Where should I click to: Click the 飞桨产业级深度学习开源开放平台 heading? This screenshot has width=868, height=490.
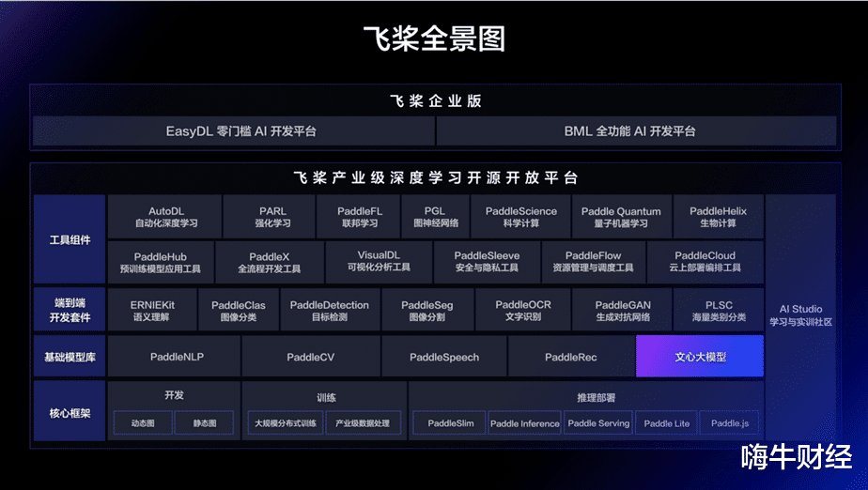[x=436, y=177]
